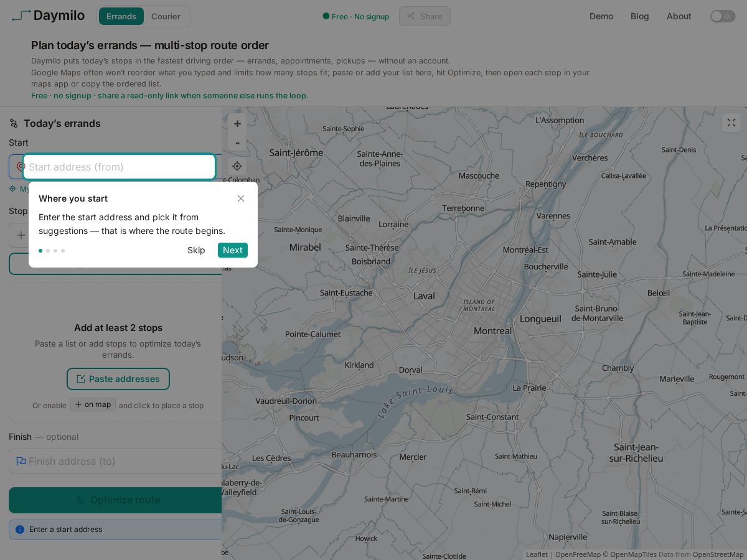
Task: Click the Free · No signup badge
Action: click(x=356, y=16)
